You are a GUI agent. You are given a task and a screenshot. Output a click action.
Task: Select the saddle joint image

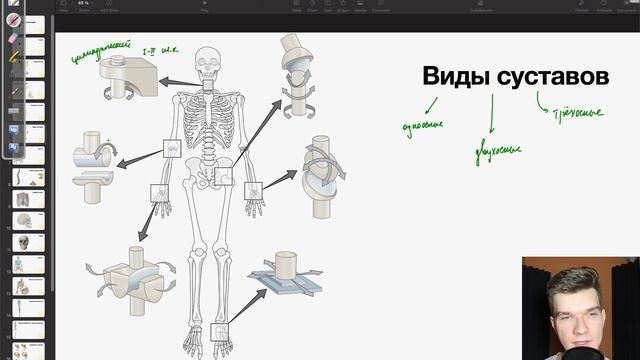(x=131, y=281)
